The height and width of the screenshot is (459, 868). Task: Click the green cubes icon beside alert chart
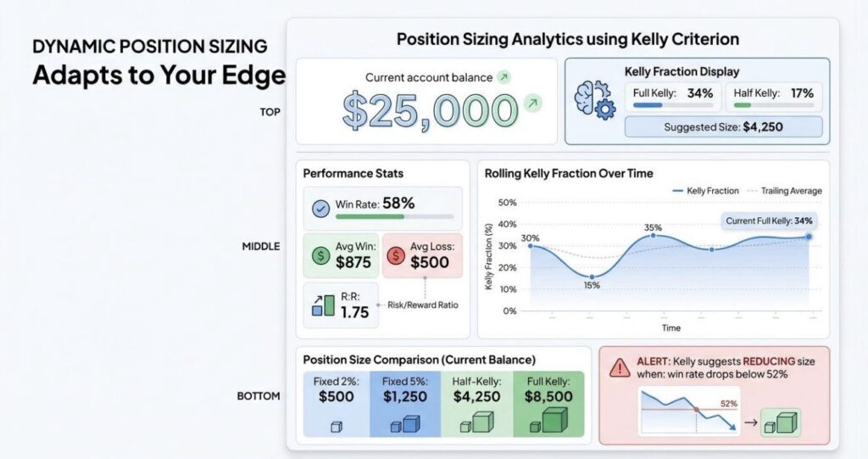(x=781, y=423)
